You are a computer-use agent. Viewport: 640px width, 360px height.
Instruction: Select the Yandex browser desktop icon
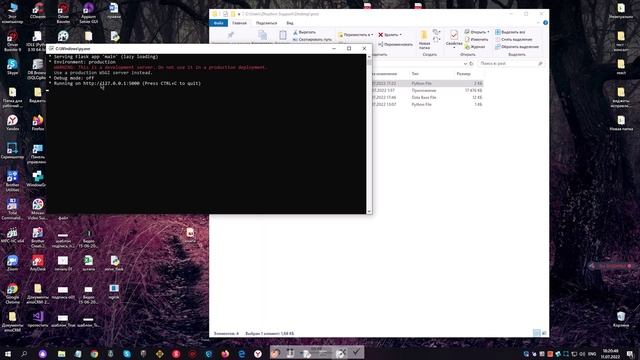(12, 122)
